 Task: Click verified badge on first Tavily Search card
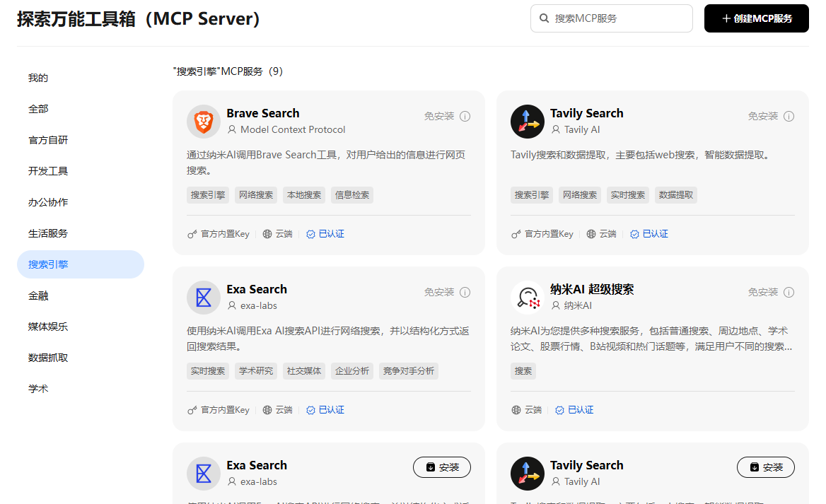(x=635, y=234)
